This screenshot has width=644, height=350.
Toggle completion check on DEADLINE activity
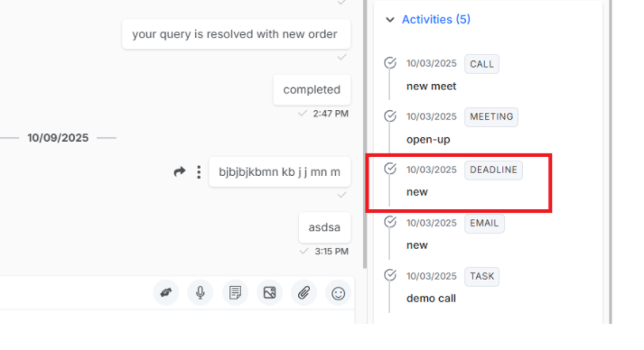[390, 169]
